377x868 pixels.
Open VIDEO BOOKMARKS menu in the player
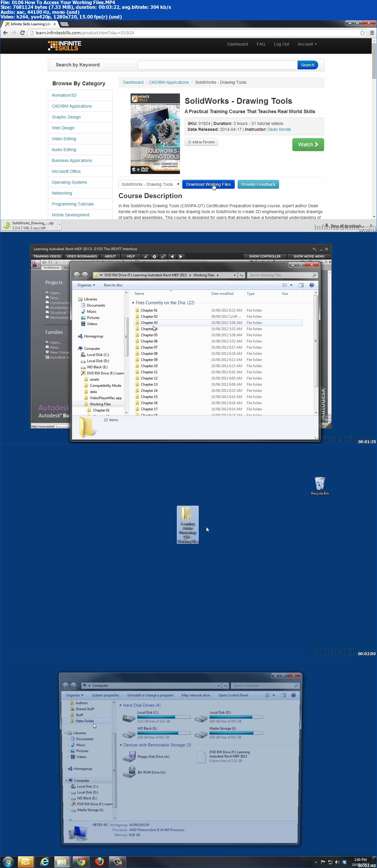click(82, 256)
